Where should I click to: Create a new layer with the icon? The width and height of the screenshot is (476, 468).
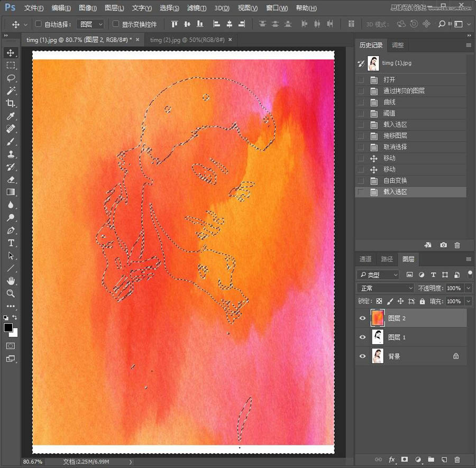pyautogui.click(x=444, y=460)
